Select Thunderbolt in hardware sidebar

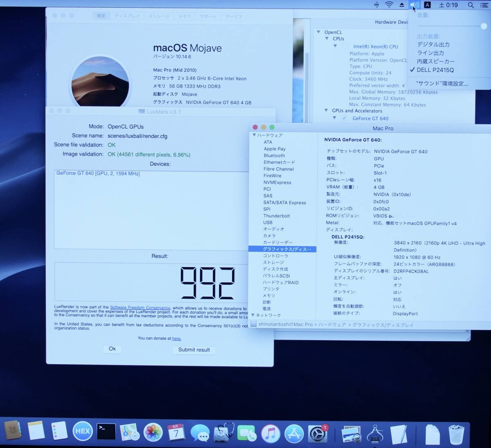tap(277, 216)
